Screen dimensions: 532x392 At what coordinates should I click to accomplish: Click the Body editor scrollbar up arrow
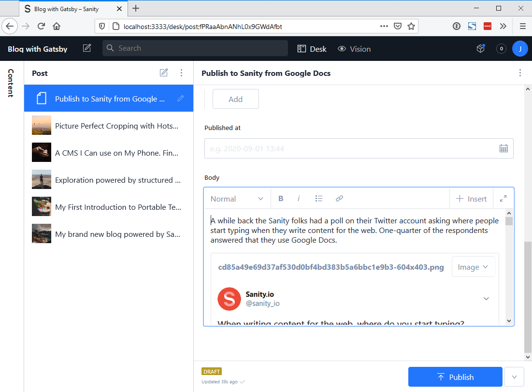[x=509, y=213]
